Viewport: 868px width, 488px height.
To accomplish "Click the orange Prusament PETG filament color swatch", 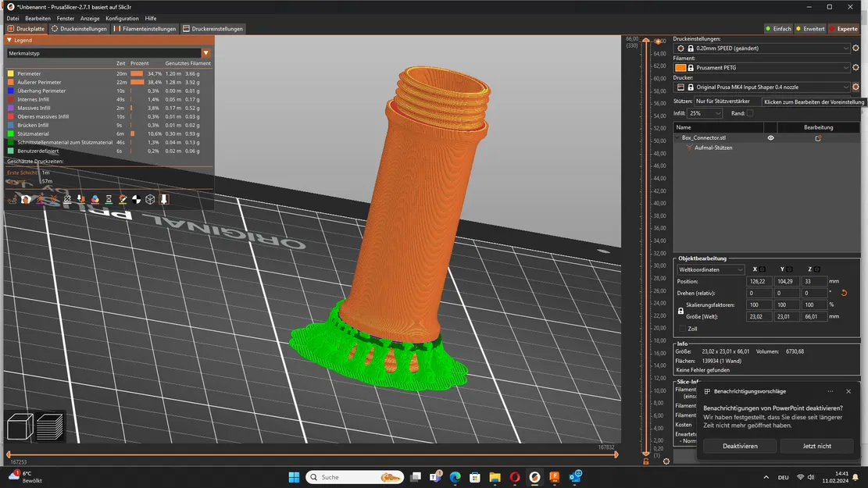I will [680, 67].
